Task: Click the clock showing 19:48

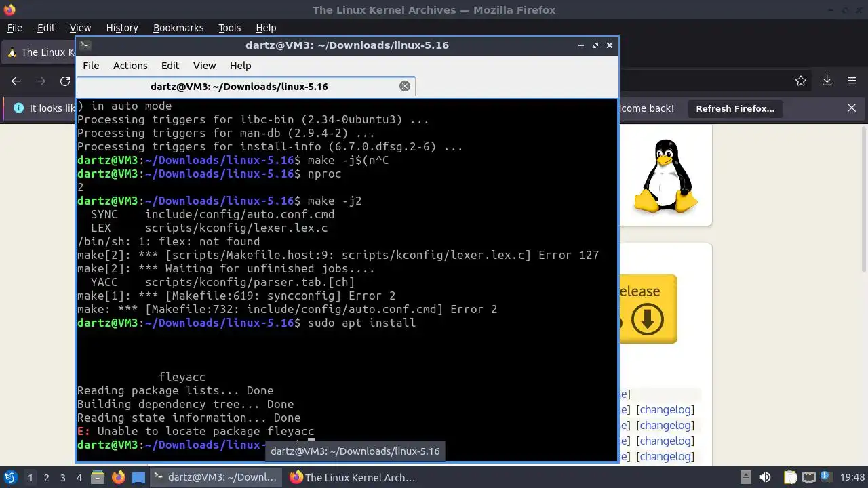Action: pos(853,477)
